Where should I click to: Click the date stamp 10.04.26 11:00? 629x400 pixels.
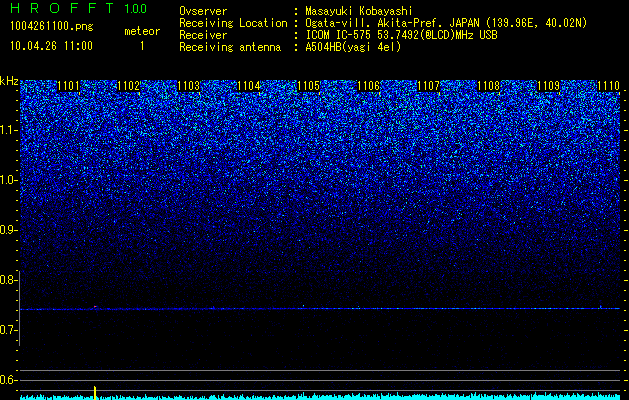51,46
